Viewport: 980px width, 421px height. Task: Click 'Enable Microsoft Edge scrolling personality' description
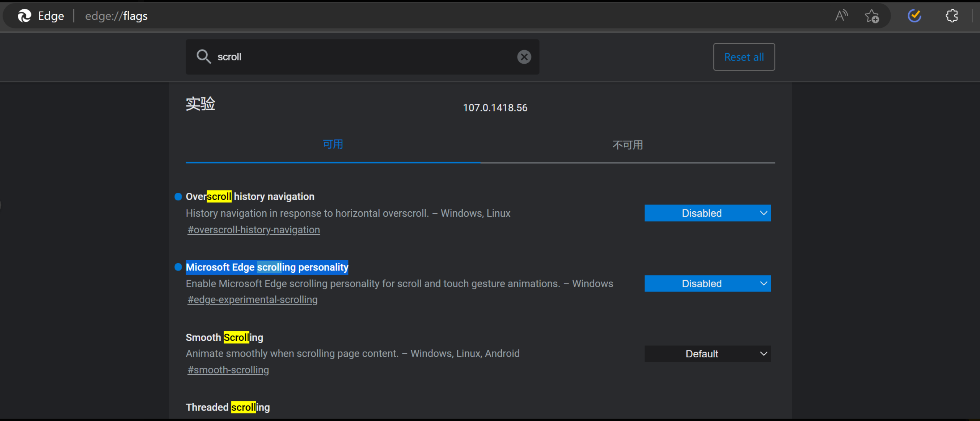pyautogui.click(x=399, y=283)
